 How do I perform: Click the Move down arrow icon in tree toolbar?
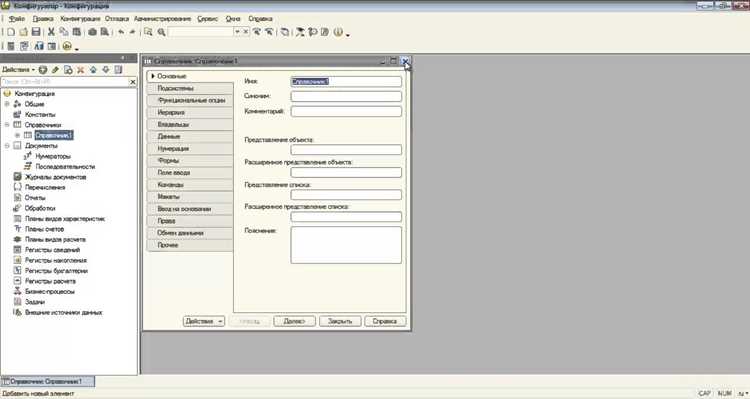click(106, 70)
